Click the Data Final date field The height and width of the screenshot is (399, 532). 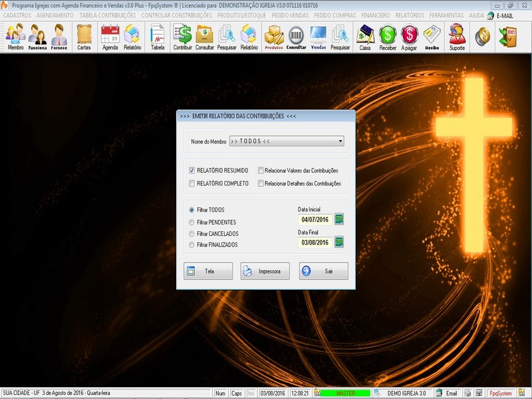[x=315, y=242]
